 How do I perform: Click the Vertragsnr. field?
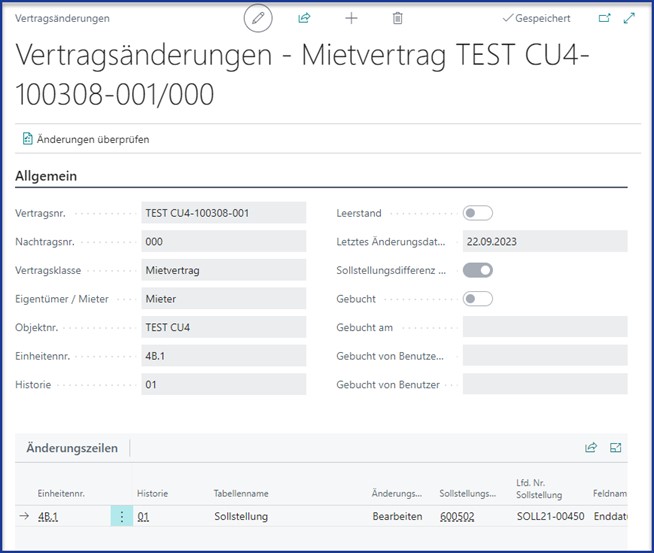tap(224, 213)
